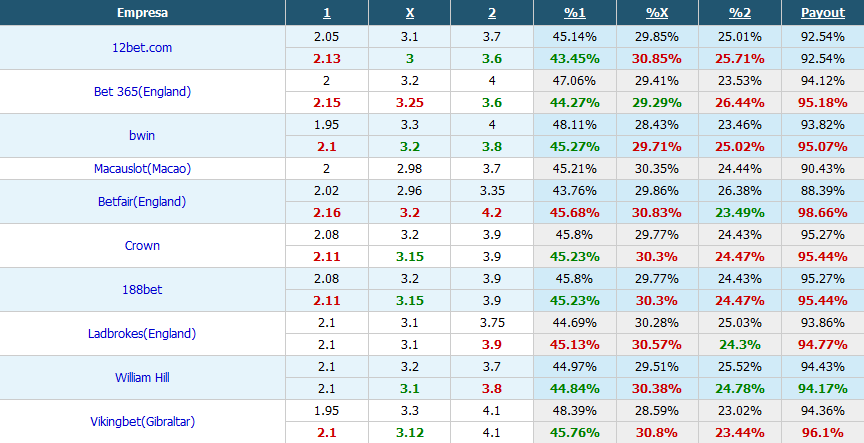Select bwin payout 95.07%

click(823, 147)
